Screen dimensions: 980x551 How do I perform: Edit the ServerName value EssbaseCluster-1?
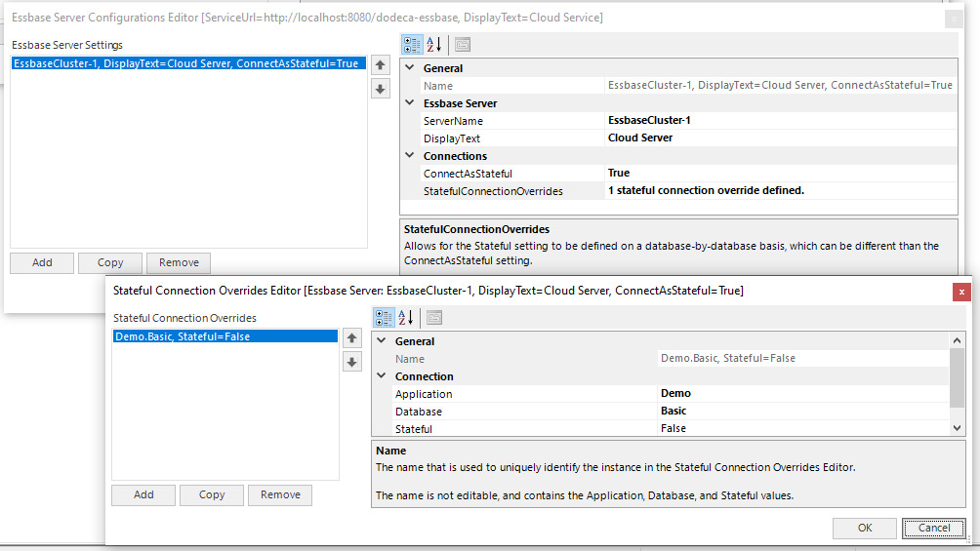(x=781, y=121)
